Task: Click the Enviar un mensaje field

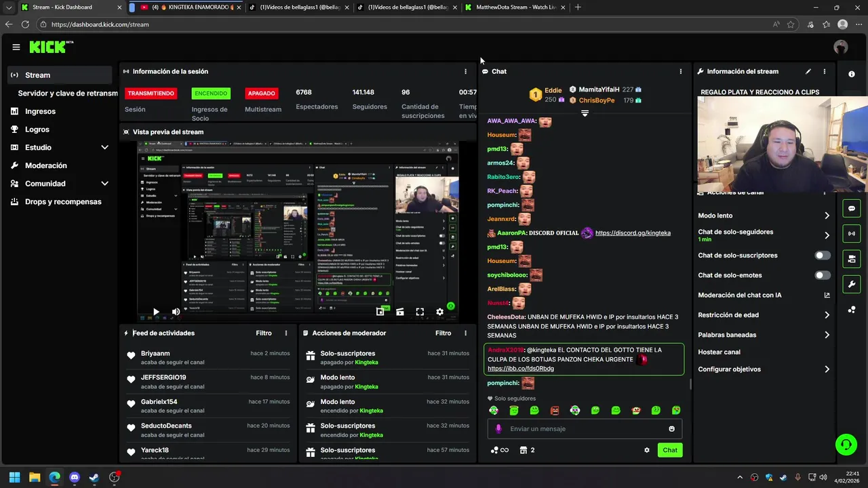Action: point(585,428)
